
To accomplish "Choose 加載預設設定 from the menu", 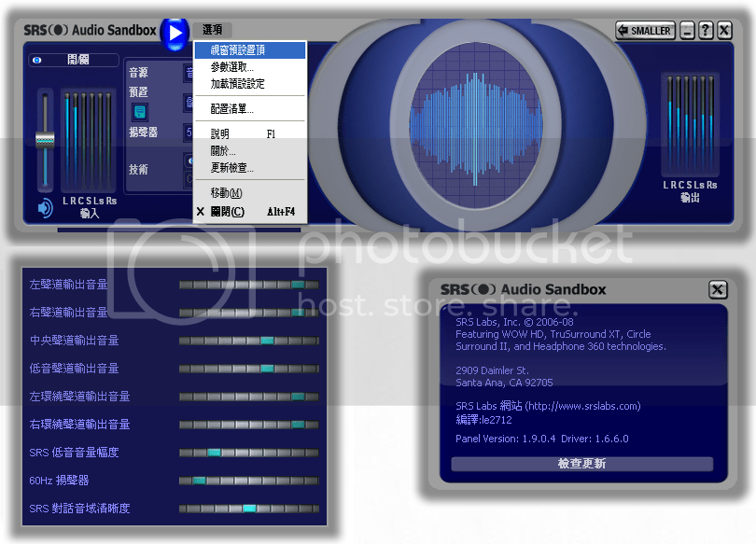I will coord(250,84).
